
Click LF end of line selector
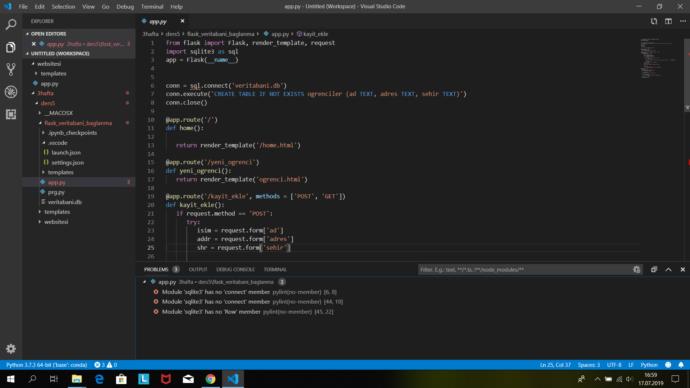[631, 365]
